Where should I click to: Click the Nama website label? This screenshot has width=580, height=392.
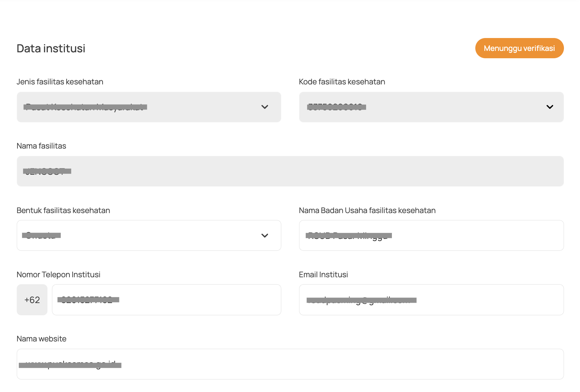coord(42,339)
